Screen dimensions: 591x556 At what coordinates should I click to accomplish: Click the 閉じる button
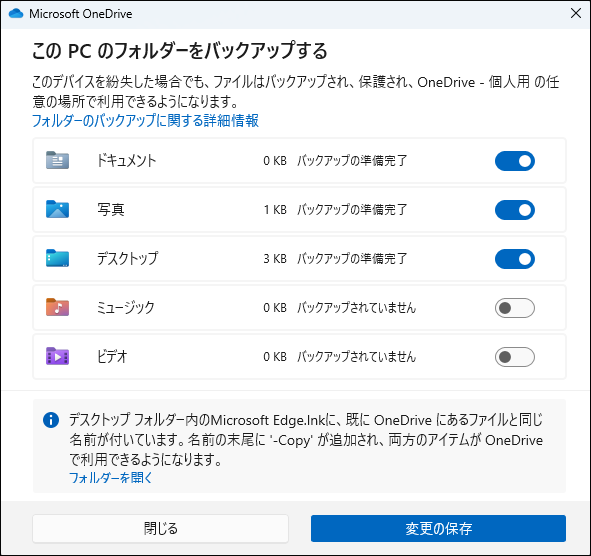pyautogui.click(x=161, y=528)
